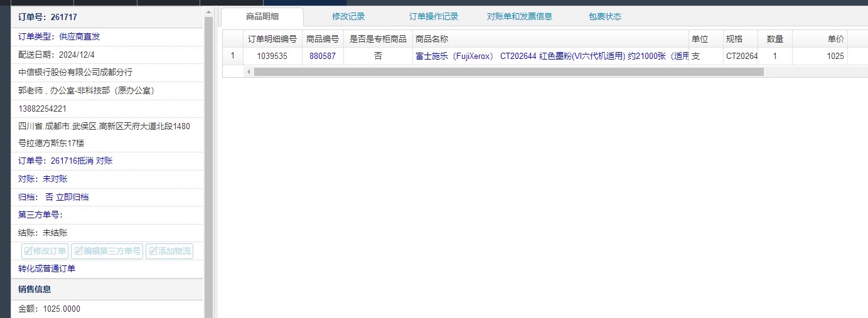Screen dimensions: 868x318
Task: Click the CT20264 specification cell
Action: pos(741,56)
